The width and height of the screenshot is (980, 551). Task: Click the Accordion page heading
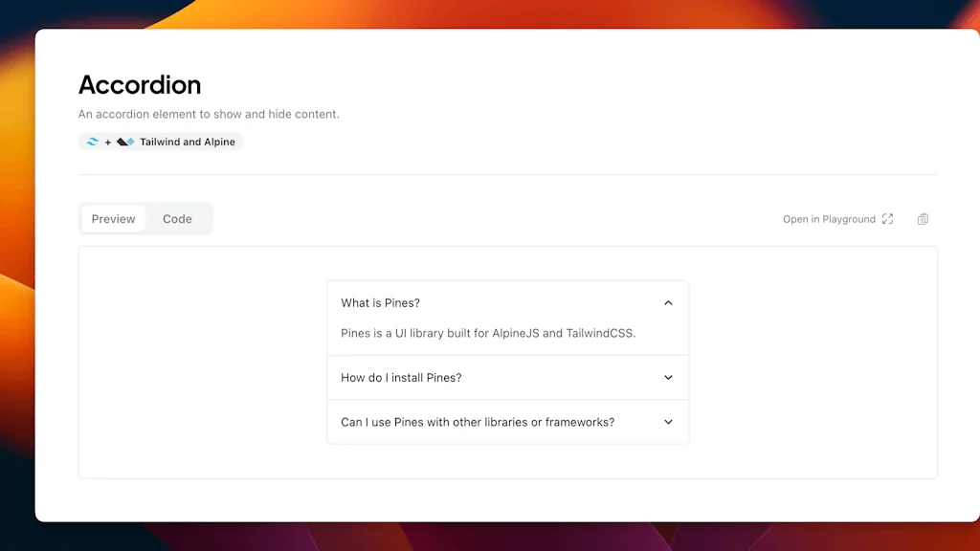click(140, 85)
